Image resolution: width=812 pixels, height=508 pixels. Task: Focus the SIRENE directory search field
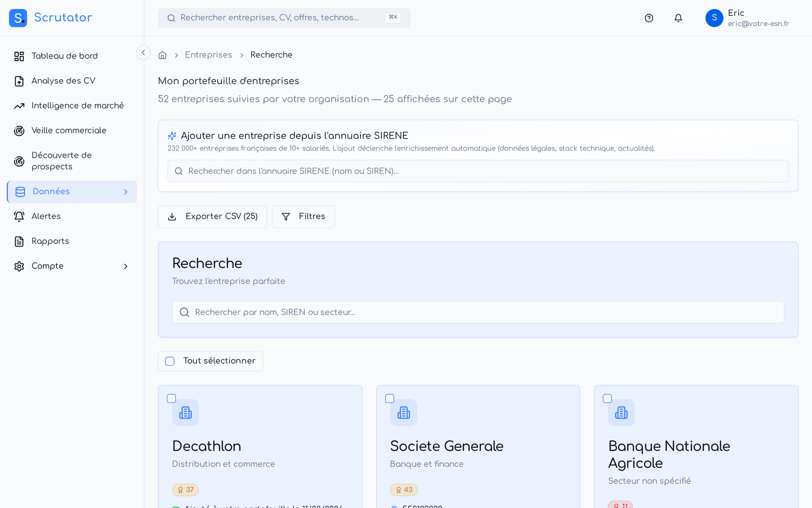478,171
